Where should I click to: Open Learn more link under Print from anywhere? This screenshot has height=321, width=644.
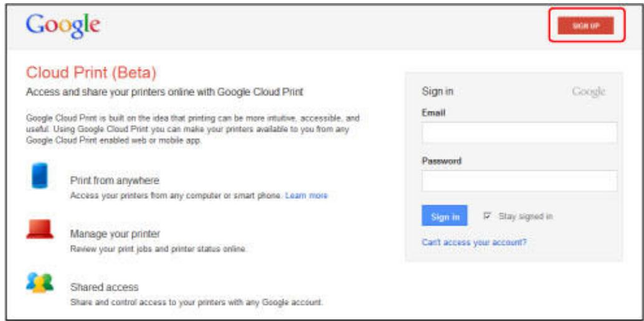coord(306,196)
